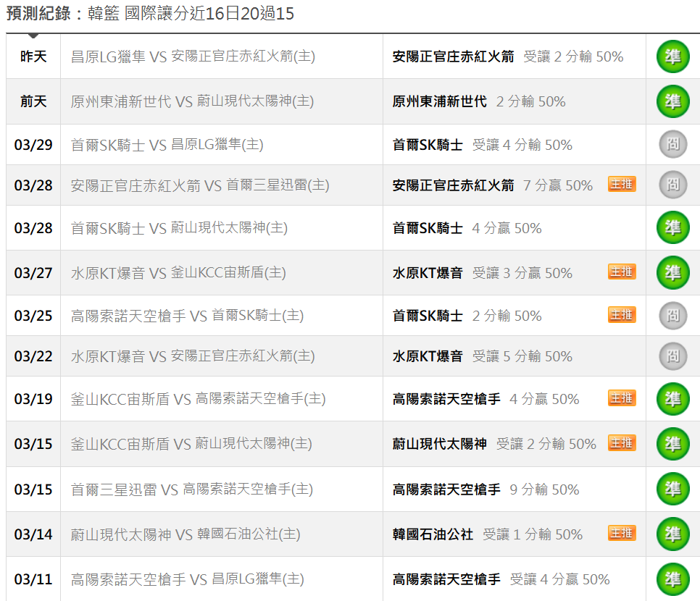Image resolution: width=700 pixels, height=601 pixels.
Task: Open match 蔚山現代太陽神 VS 韓國石油公社(主)
Action: pos(186,534)
